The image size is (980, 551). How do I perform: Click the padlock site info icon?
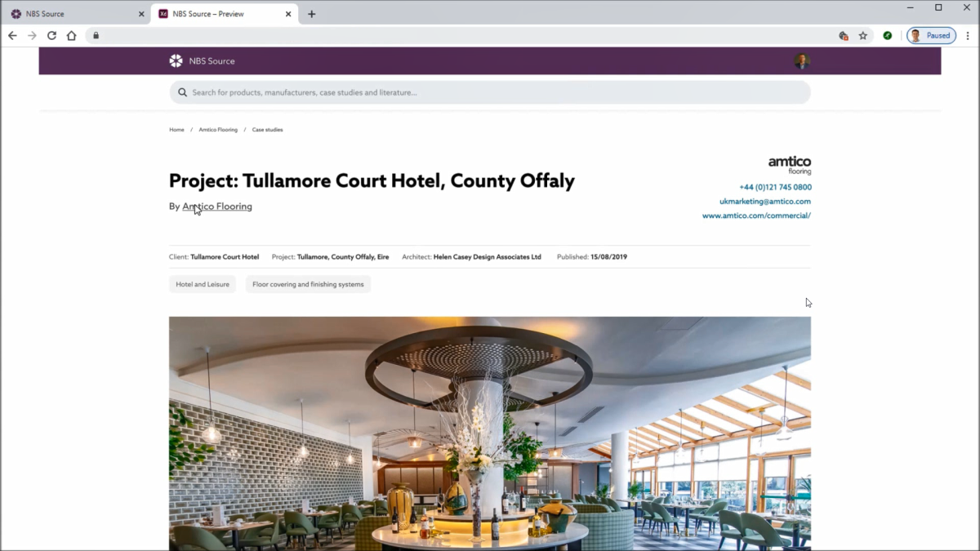pyautogui.click(x=96, y=36)
